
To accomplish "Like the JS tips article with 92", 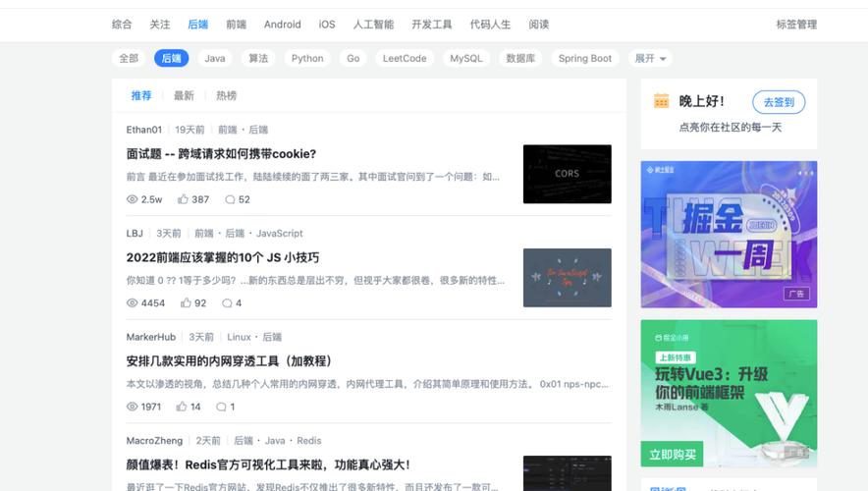I will (x=186, y=302).
